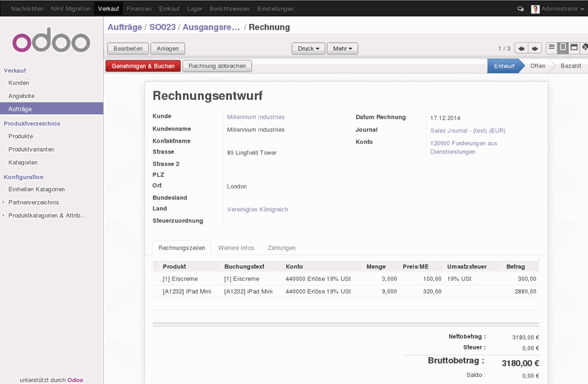Go to the next record arrow
Viewport: 588px width, 384px height.
pyautogui.click(x=535, y=48)
